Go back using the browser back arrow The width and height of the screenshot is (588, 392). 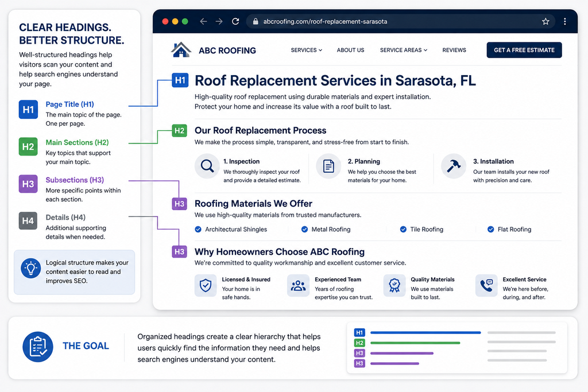tap(203, 21)
